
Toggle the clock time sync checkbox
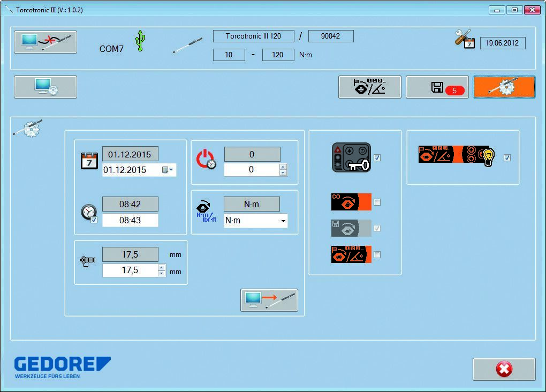click(x=94, y=220)
